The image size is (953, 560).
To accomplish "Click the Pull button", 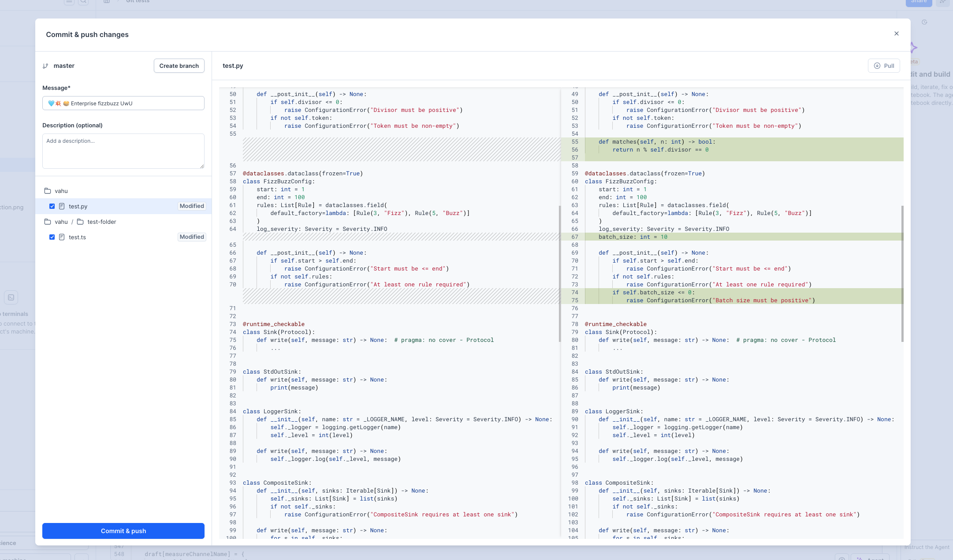I will coord(884,66).
